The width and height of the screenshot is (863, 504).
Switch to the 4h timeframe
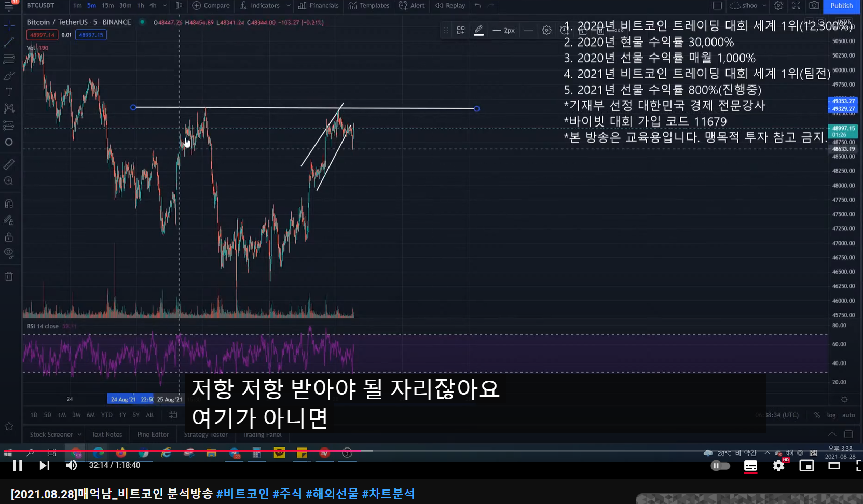[153, 5]
